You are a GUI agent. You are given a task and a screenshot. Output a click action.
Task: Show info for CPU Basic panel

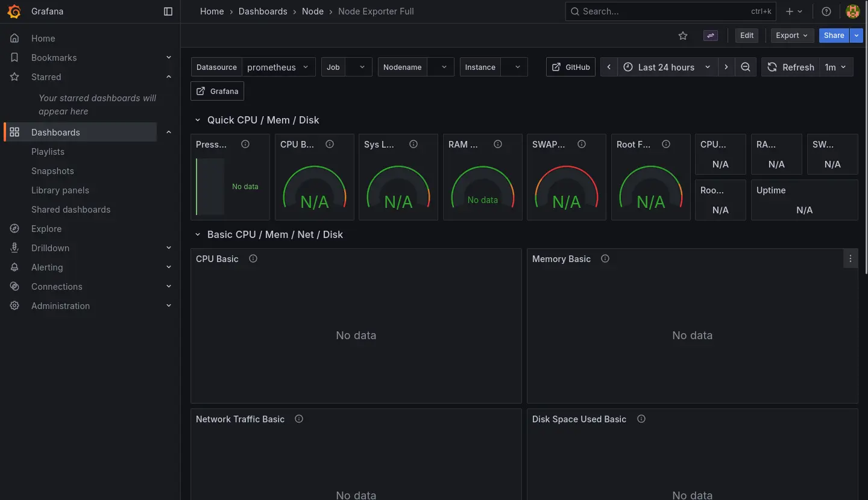coord(253,258)
